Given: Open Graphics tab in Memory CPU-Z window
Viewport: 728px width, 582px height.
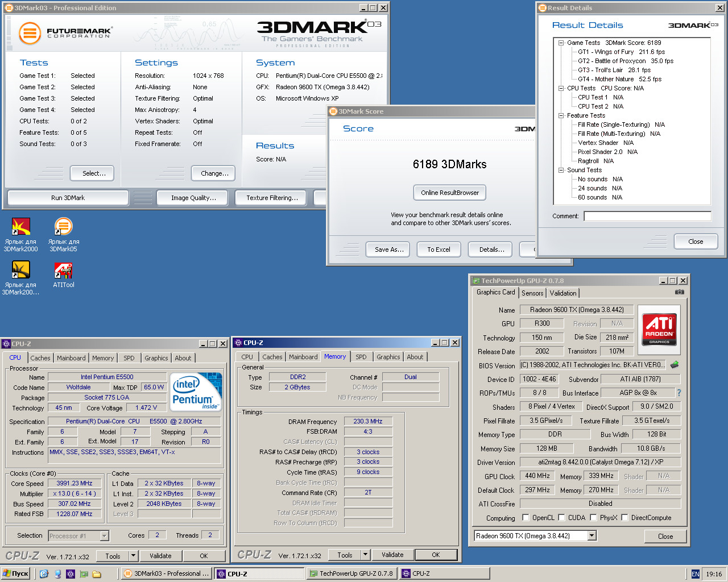Looking at the screenshot, I should click(388, 357).
